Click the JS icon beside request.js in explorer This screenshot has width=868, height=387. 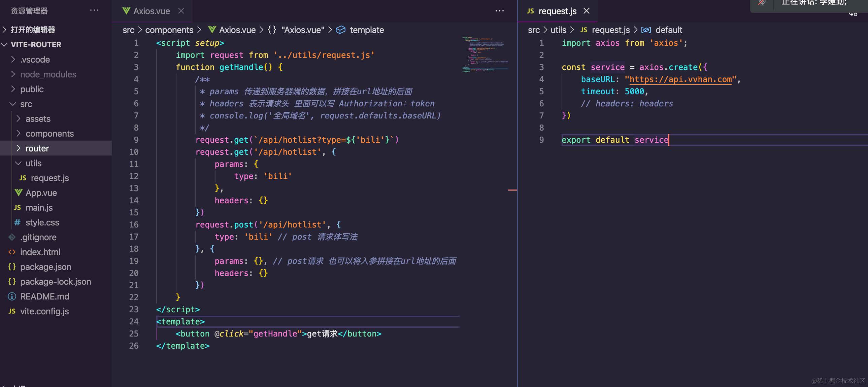tap(23, 178)
